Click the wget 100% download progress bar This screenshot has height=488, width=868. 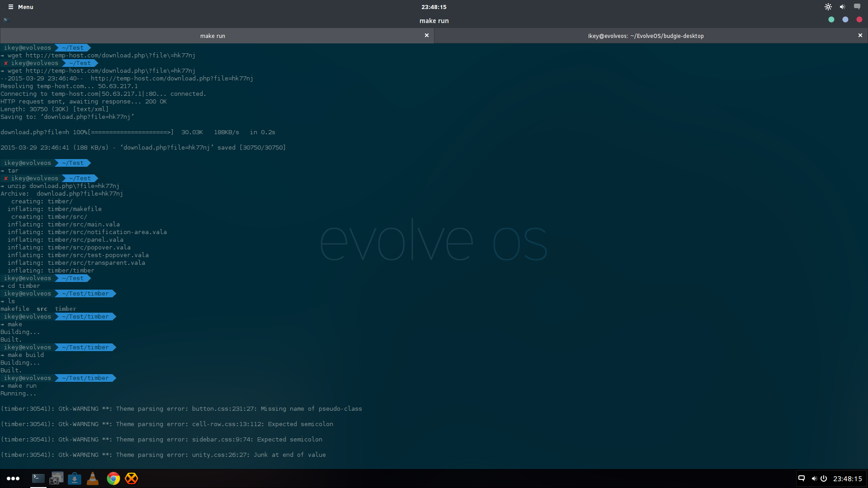(131, 132)
